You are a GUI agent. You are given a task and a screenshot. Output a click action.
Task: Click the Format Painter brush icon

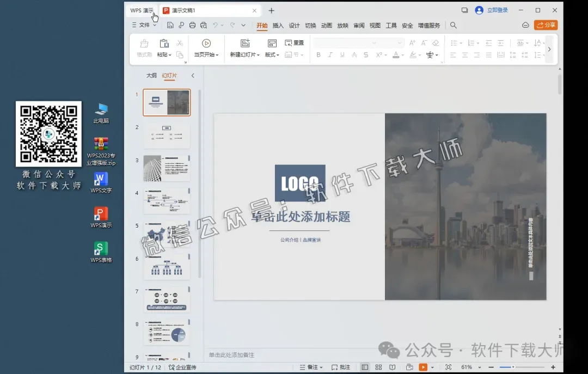(x=144, y=44)
